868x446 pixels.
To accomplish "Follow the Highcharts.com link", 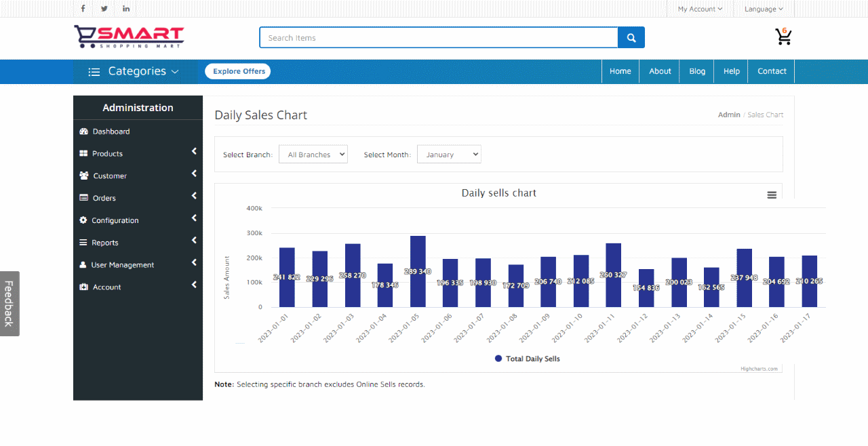I will coord(759,369).
